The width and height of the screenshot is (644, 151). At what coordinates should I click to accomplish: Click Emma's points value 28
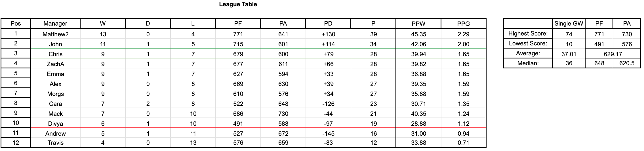pos(373,74)
